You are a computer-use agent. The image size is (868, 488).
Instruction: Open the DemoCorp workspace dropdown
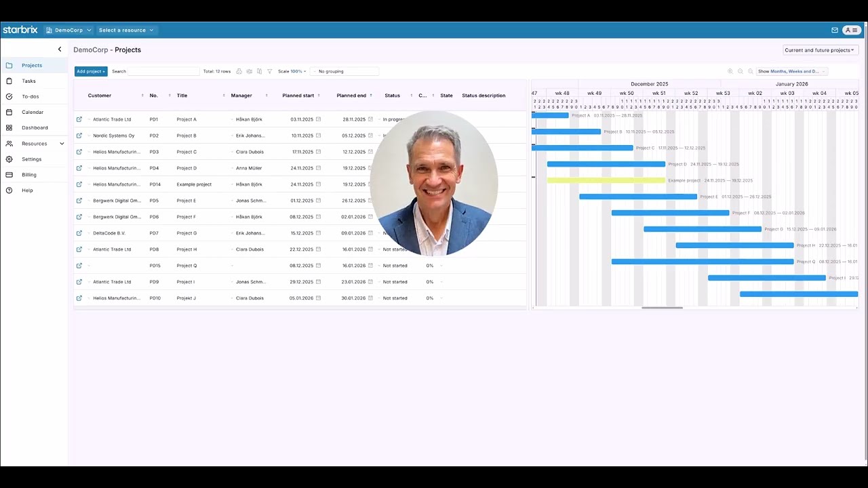tap(68, 30)
